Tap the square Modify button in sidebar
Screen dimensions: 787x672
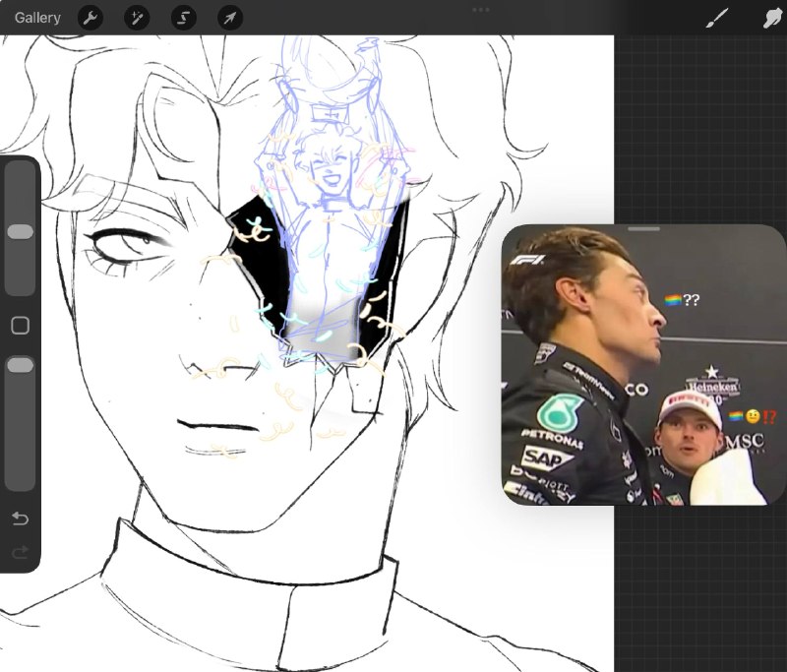click(20, 326)
